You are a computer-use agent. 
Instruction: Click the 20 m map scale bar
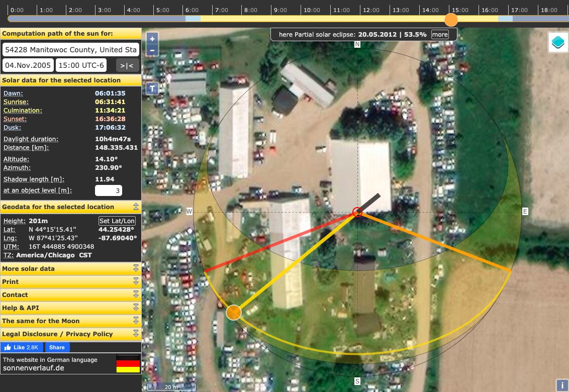171,387
